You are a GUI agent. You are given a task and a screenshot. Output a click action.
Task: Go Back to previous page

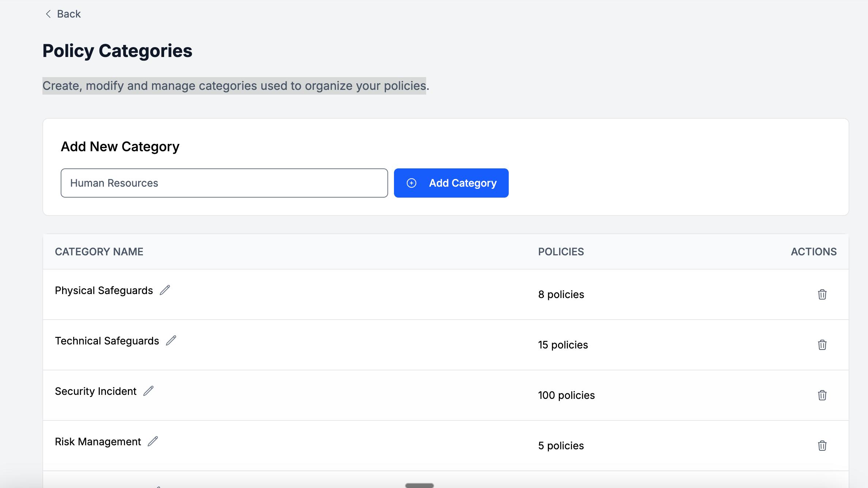[x=69, y=14]
